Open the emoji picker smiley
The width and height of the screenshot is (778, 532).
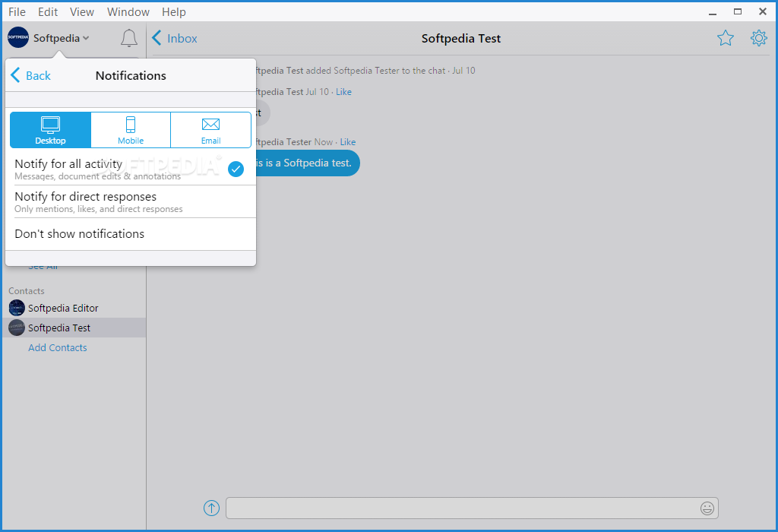(707, 508)
